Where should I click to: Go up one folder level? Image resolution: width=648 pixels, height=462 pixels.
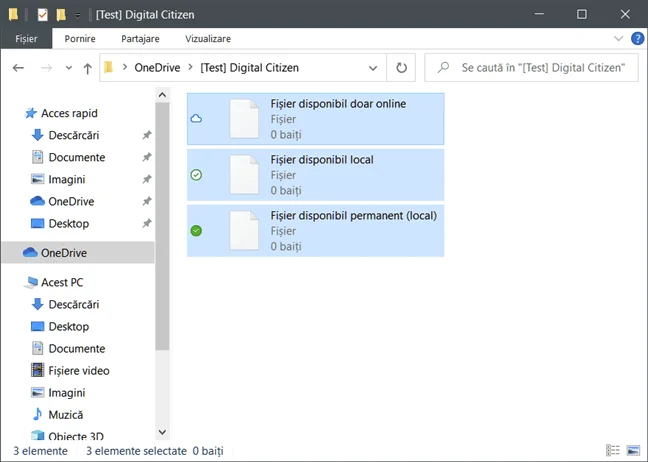(x=87, y=68)
